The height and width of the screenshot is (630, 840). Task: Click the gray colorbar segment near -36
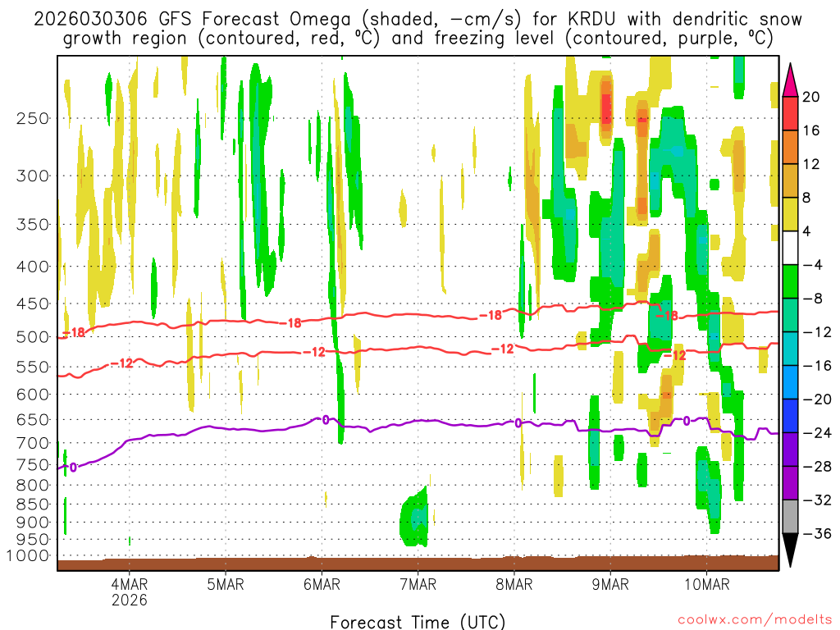pyautogui.click(x=790, y=517)
